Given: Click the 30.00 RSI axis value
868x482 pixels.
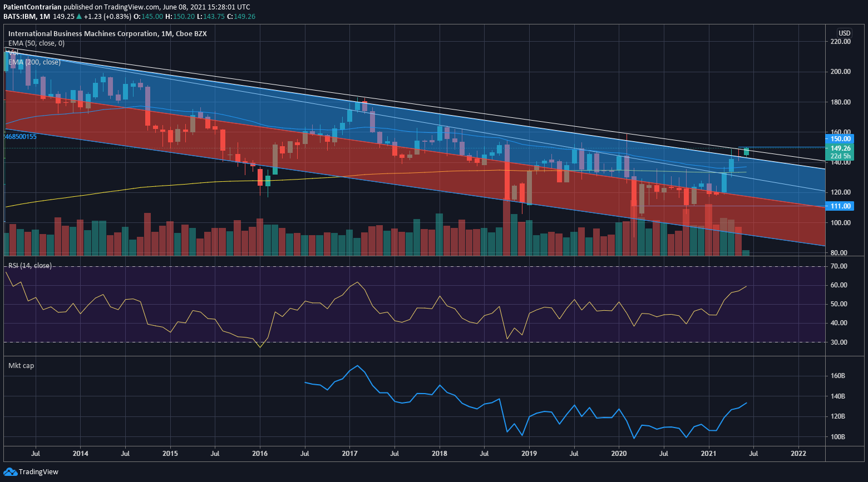Looking at the screenshot, I should point(839,342).
